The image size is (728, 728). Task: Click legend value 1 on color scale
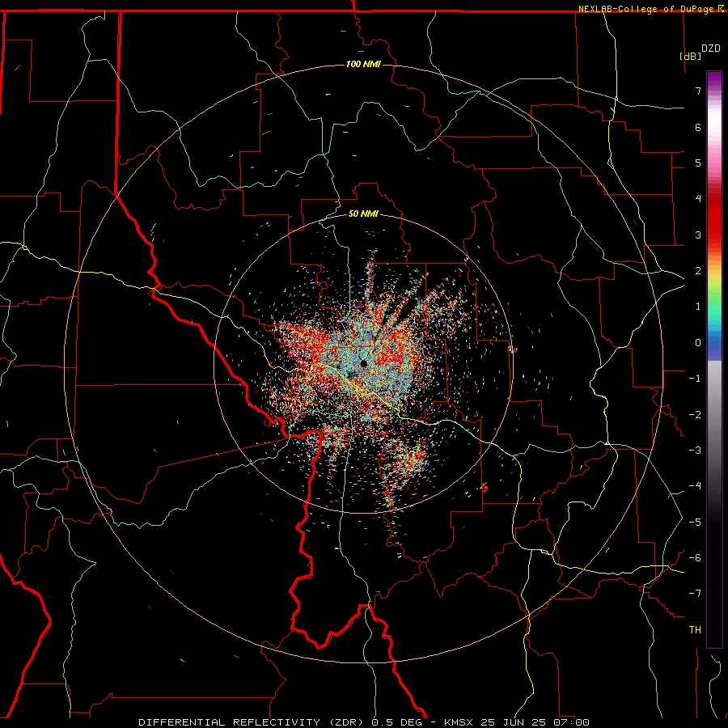[698, 307]
